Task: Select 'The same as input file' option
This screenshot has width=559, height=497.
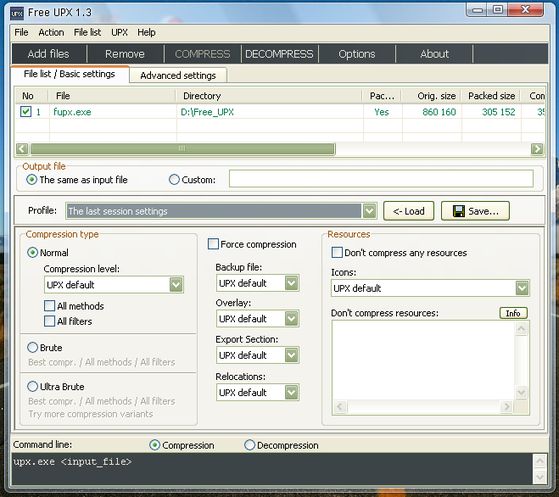Action: pos(32,180)
